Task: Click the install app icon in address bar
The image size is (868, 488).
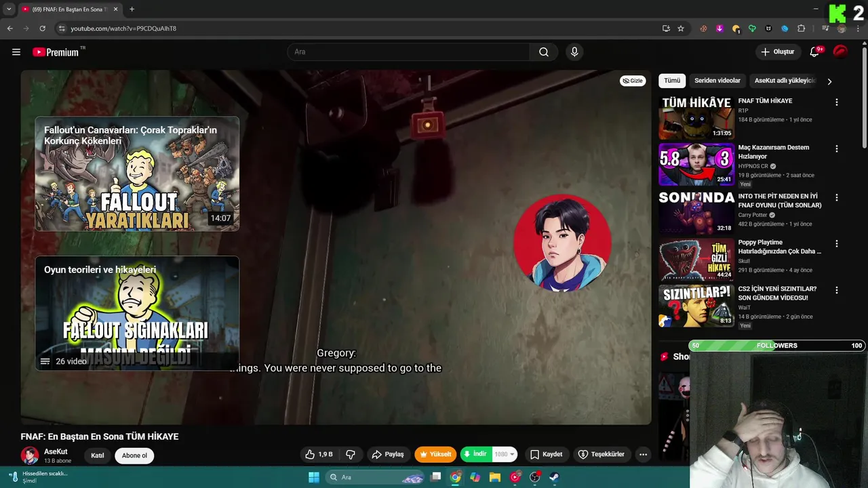Action: pyautogui.click(x=666, y=28)
